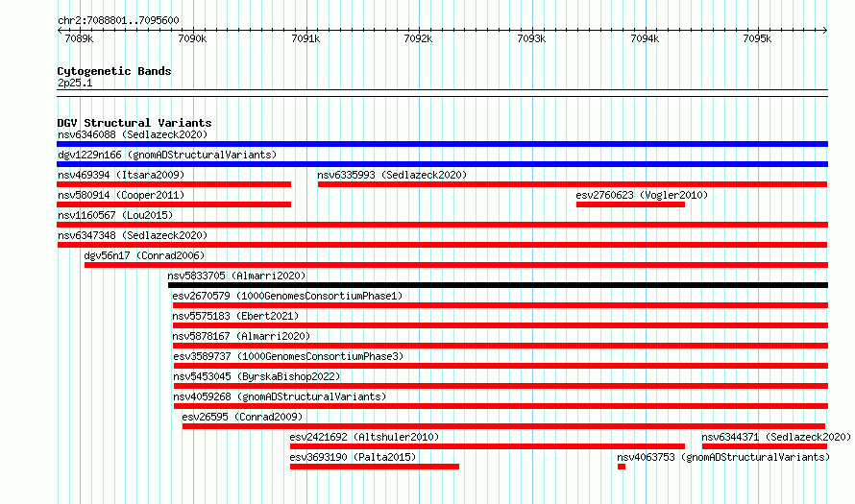Open variant nsv1160567 (Lou2015)
This screenshot has height=504, width=855.
115,215
